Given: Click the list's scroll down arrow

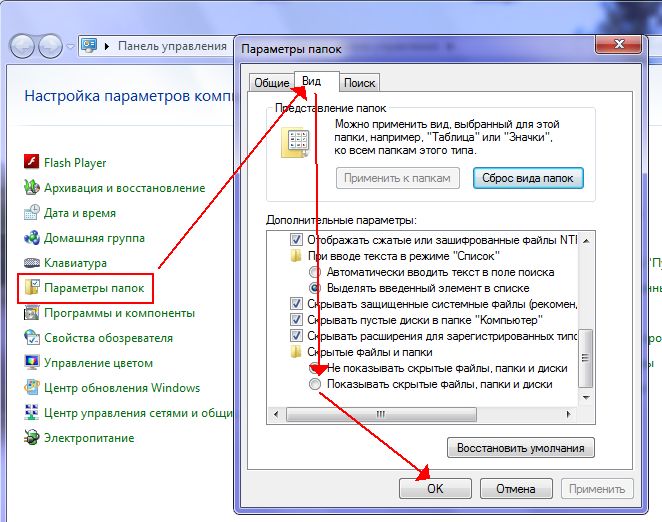Looking at the screenshot, I should (x=586, y=397).
